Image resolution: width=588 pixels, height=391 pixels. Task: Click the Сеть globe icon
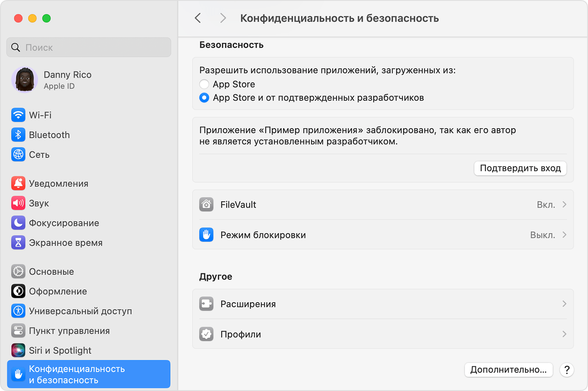coord(18,155)
